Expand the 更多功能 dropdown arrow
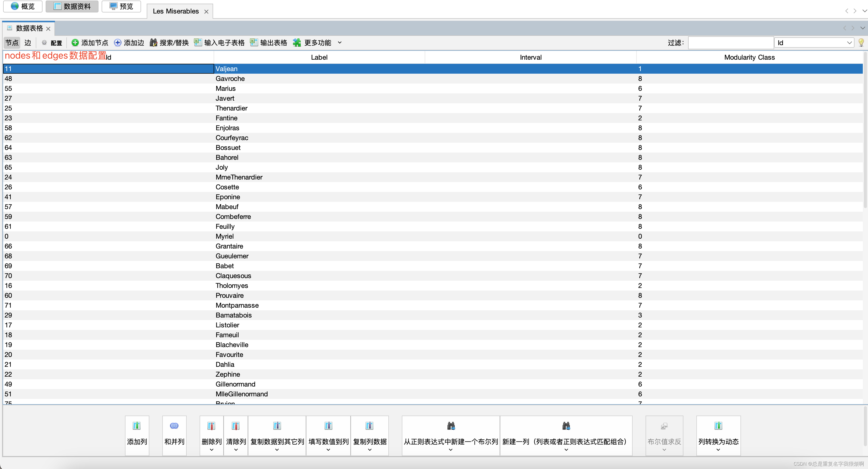868x469 pixels. (x=340, y=43)
